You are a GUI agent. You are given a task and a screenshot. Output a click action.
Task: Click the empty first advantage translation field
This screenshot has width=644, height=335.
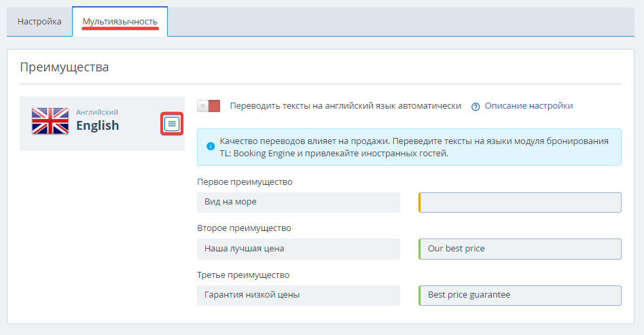click(x=520, y=202)
